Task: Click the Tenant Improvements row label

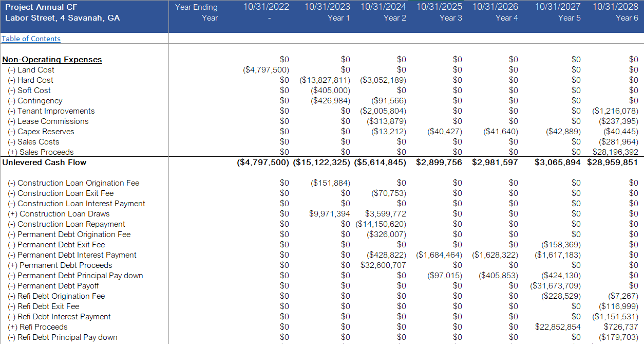Action: (51, 111)
